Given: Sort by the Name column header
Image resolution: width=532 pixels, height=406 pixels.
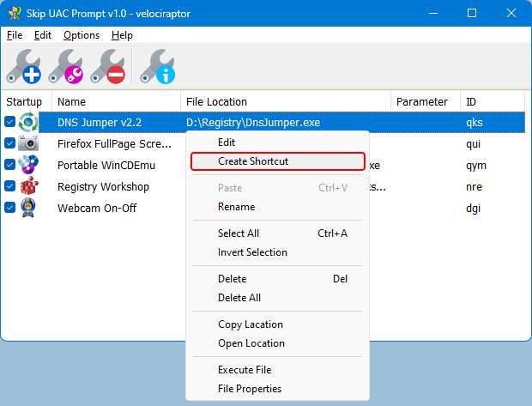Looking at the screenshot, I should 116,101.
